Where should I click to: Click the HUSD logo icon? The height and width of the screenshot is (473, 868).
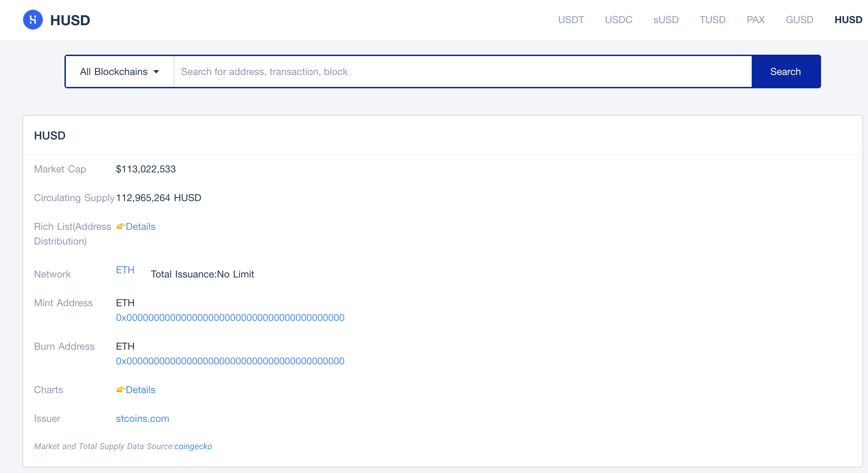(x=33, y=20)
